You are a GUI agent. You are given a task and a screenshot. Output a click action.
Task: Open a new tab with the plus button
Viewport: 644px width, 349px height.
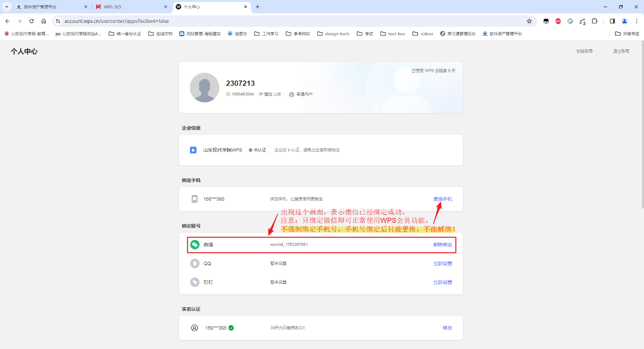pyautogui.click(x=257, y=7)
